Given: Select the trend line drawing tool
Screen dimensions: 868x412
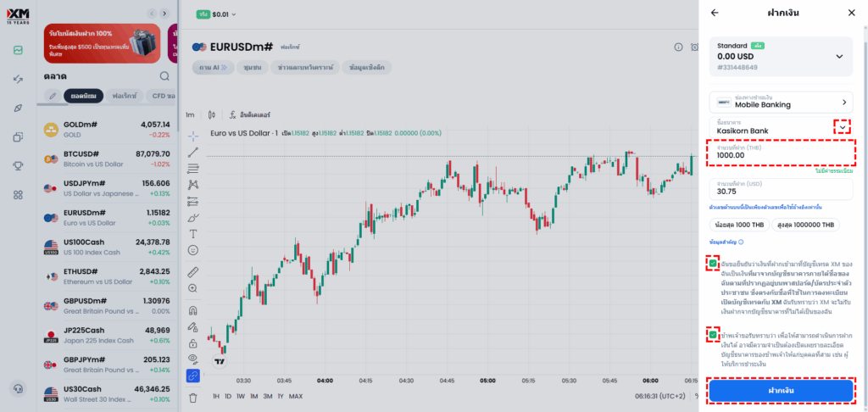Looking at the screenshot, I should [193, 152].
